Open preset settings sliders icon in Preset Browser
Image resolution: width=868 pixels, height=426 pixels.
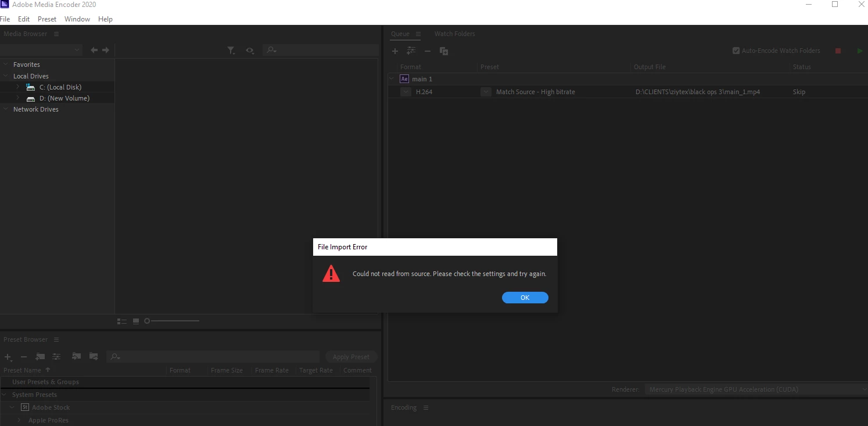point(56,356)
